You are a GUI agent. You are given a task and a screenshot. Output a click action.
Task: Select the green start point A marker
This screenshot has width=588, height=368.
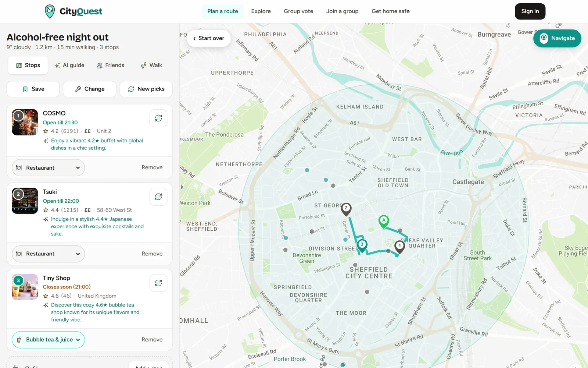point(384,222)
